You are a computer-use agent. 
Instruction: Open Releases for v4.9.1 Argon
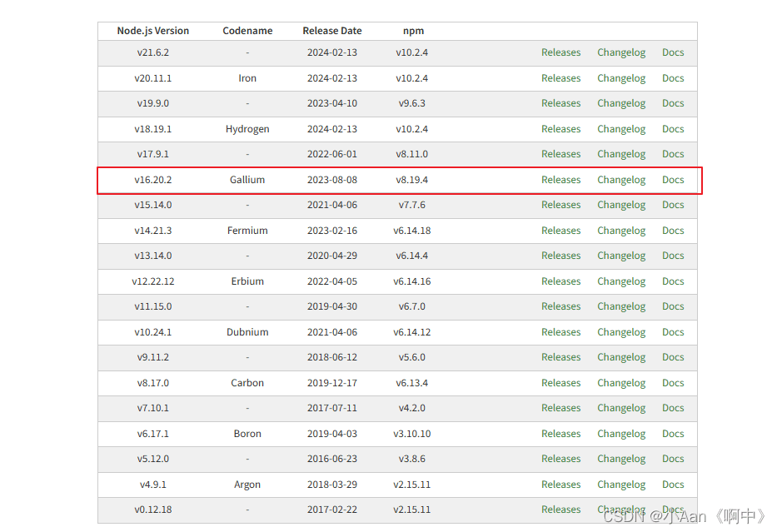coord(560,485)
